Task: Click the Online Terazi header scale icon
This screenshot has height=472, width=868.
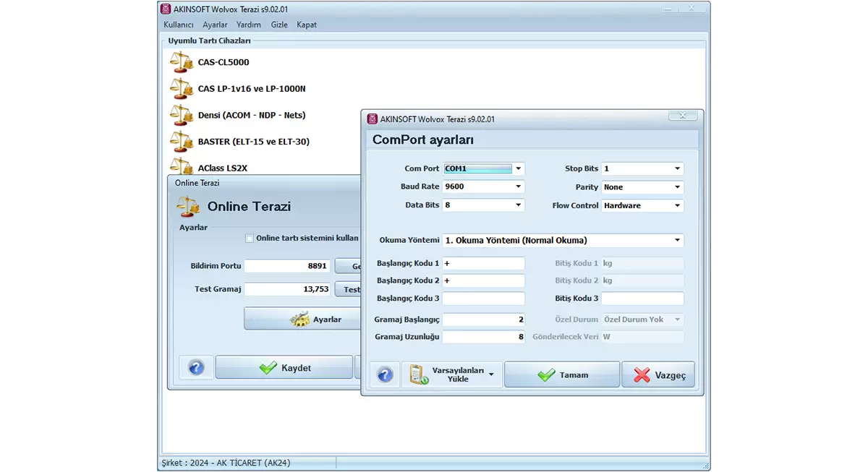Action: pyautogui.click(x=189, y=206)
